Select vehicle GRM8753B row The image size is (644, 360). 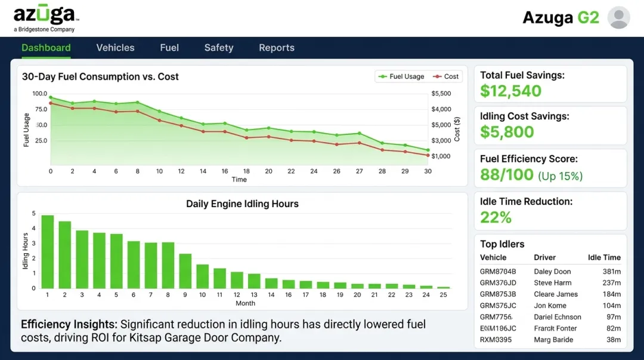550,294
